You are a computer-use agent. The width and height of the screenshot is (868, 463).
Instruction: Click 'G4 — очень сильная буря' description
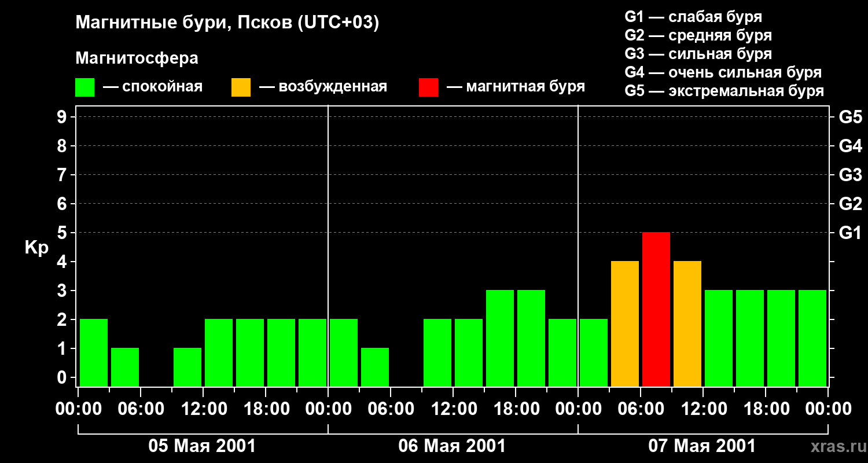coord(723,72)
